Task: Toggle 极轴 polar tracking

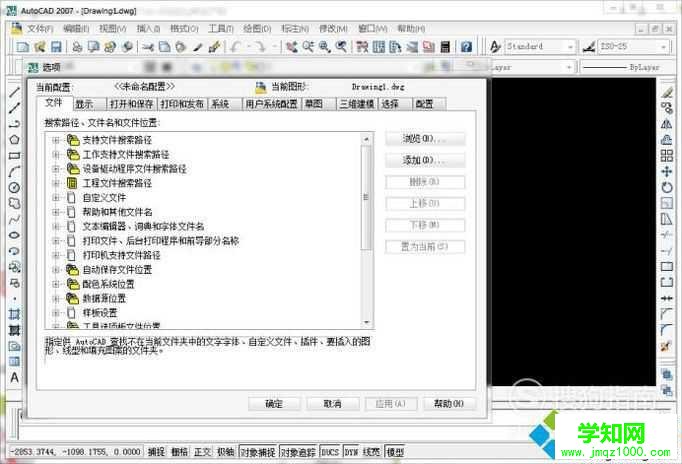Action: pos(226,452)
